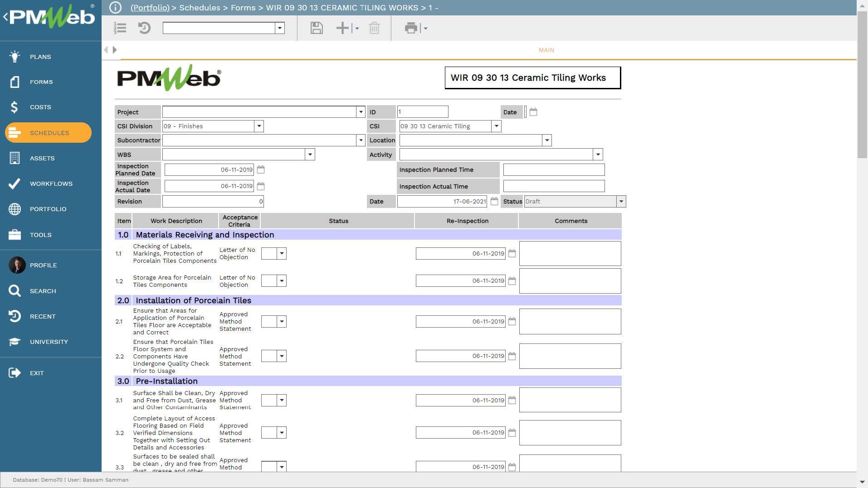Open status dropdown for item 1.2
Viewport: 868px width, 488px height.
click(x=282, y=281)
